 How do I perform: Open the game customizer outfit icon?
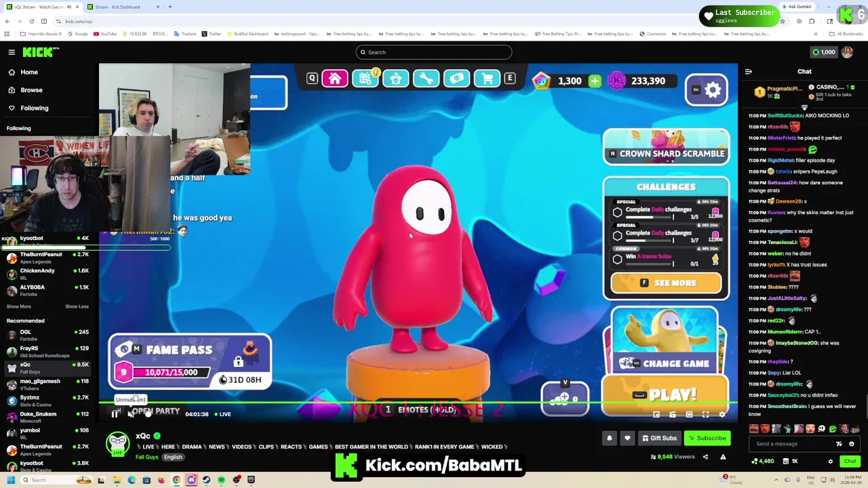395,79
